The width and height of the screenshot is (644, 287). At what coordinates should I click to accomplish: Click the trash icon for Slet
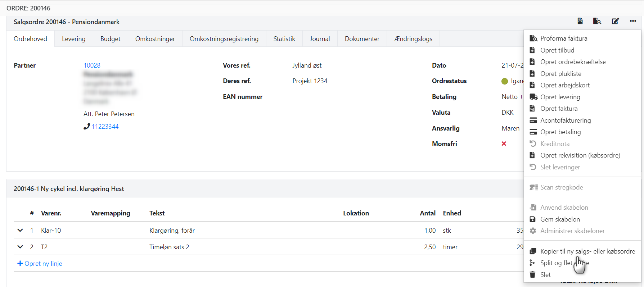(x=533, y=275)
